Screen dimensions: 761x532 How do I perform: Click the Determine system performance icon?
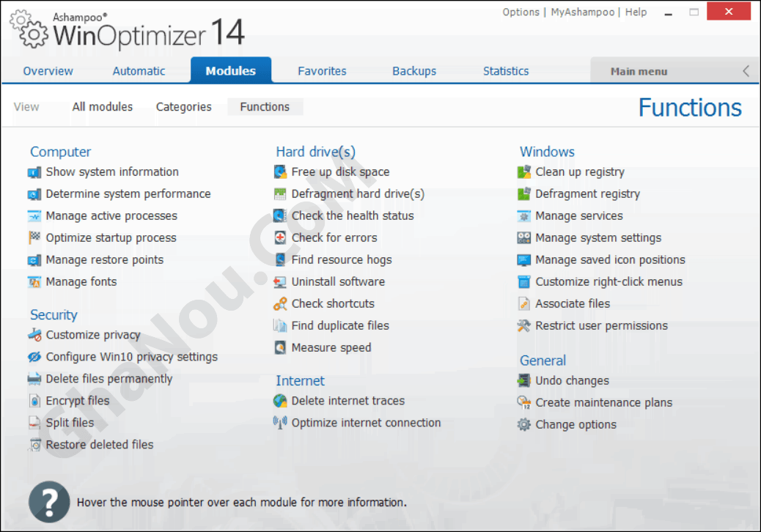pyautogui.click(x=34, y=194)
